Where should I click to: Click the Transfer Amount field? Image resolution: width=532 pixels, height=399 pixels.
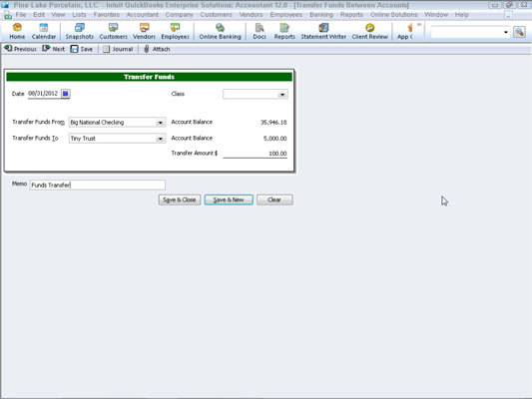click(256, 154)
